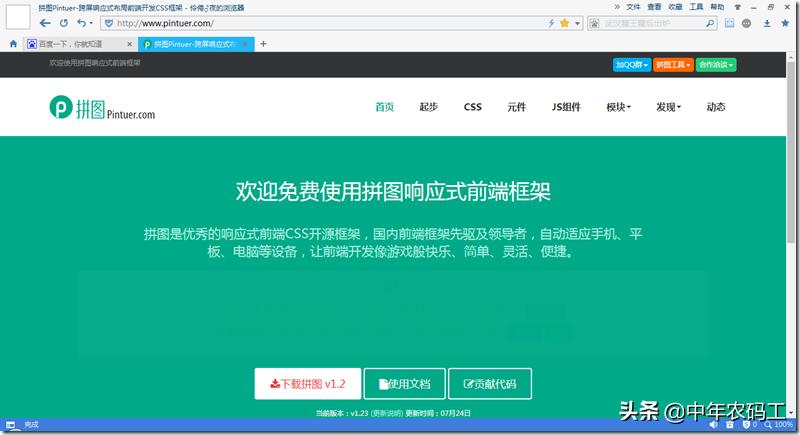
Task: Open the 收藏 menu
Action: [x=676, y=7]
